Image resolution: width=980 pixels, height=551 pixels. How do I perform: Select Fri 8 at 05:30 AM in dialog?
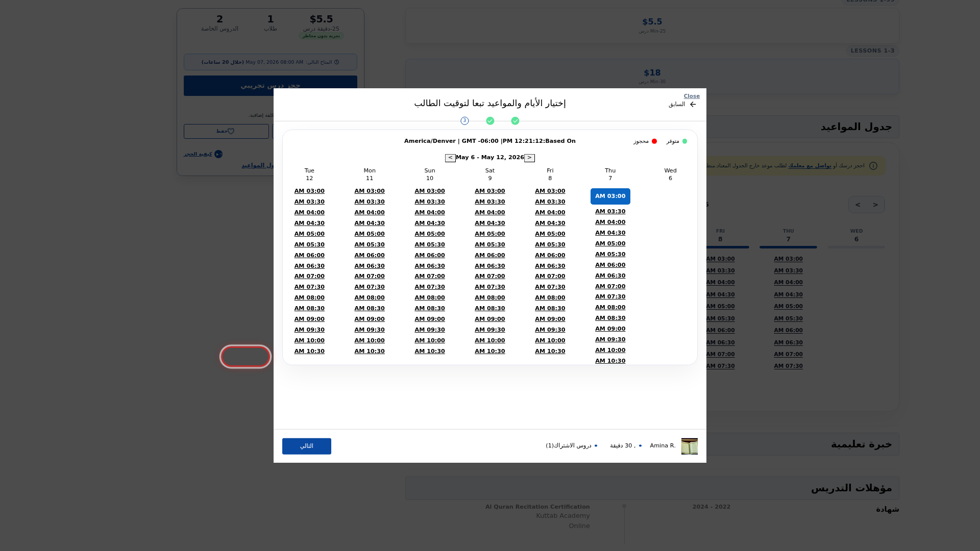tap(550, 245)
